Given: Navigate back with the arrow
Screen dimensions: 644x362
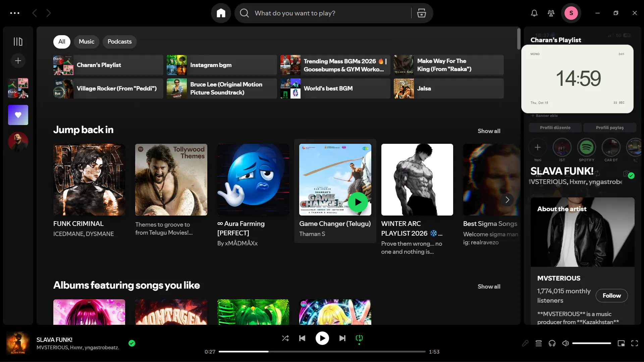Looking at the screenshot, I should [x=35, y=13].
